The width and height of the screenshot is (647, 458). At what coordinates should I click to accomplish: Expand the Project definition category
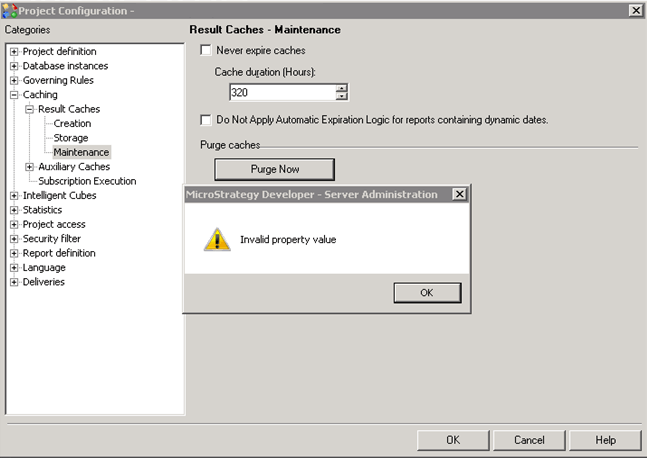tap(14, 52)
